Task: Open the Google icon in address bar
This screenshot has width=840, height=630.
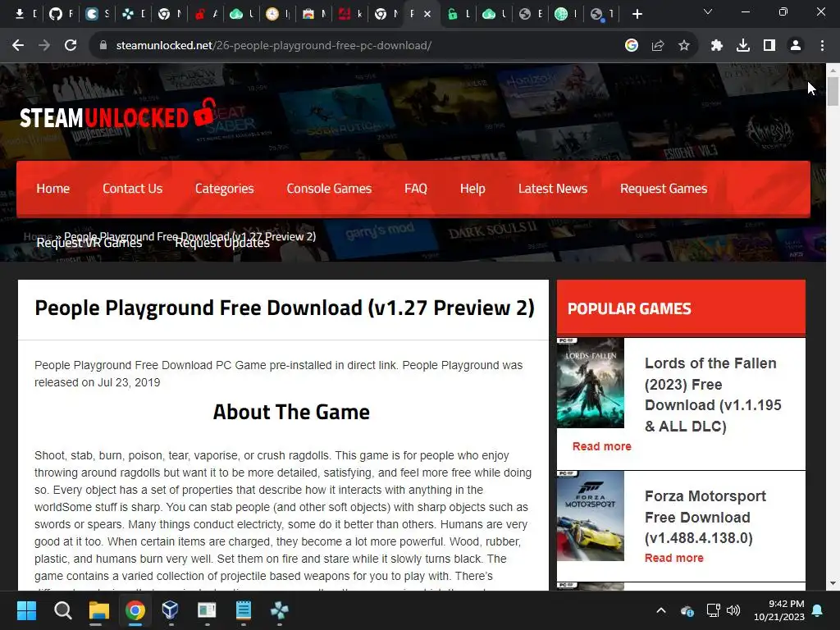Action: click(x=632, y=46)
